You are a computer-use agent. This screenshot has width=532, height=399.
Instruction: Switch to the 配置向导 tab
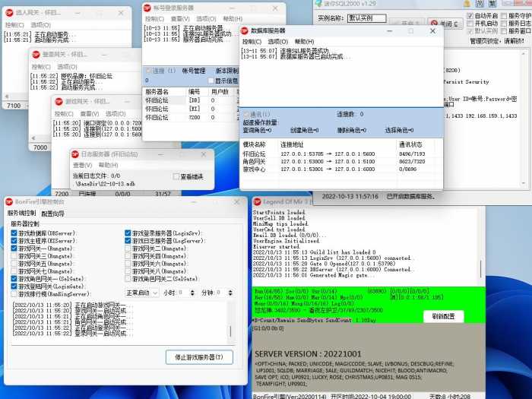click(53, 214)
